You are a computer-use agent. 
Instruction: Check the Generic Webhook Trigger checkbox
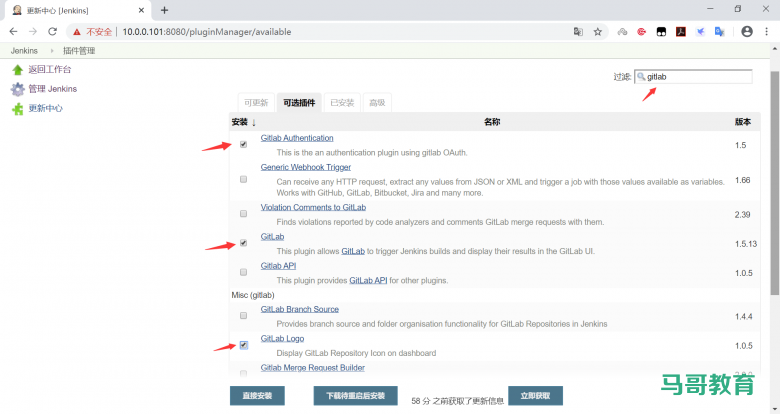click(243, 179)
